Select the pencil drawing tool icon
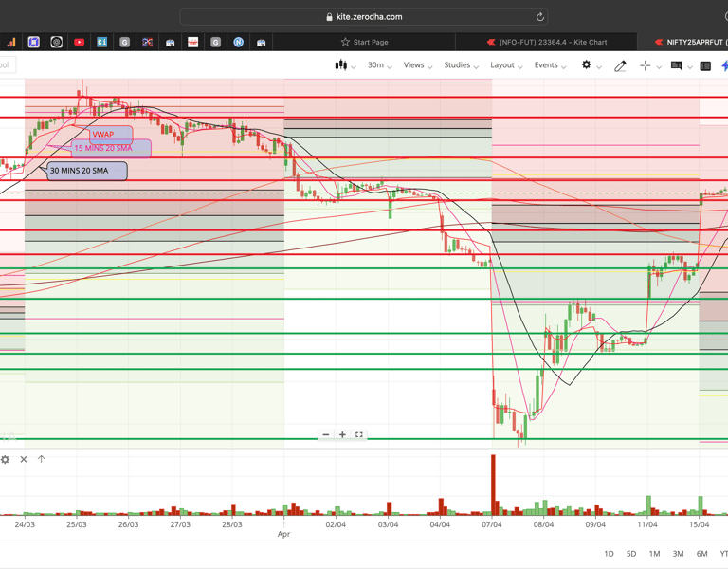 [620, 66]
